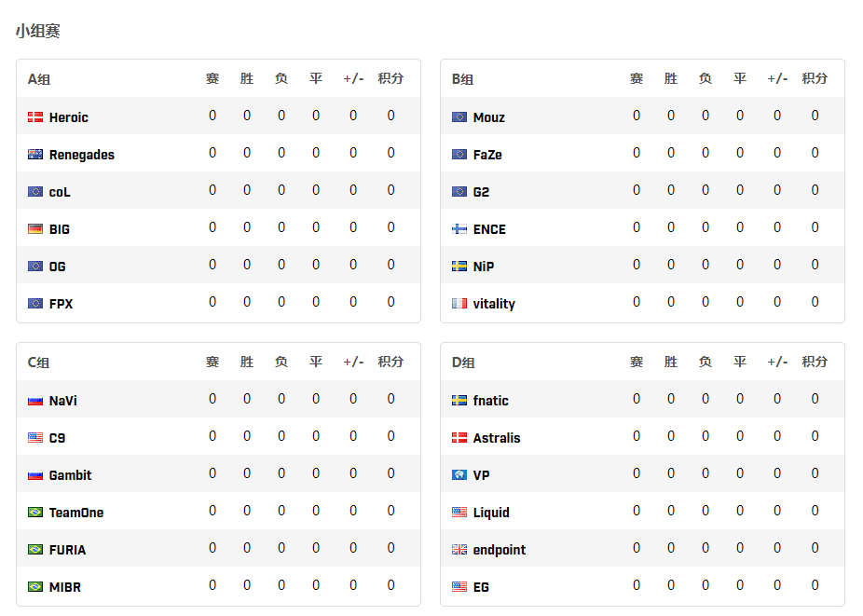Click the A组 group header
The width and height of the screenshot is (863, 616).
tap(39, 79)
